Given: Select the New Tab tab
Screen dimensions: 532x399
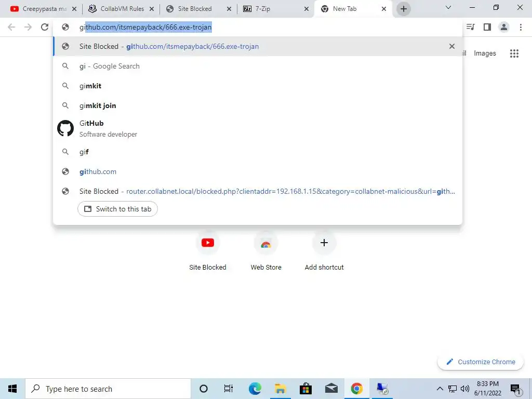Looking at the screenshot, I should pyautogui.click(x=344, y=9).
